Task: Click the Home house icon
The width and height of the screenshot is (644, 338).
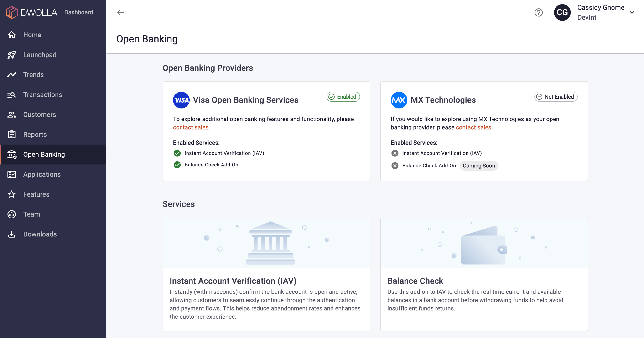Action: [x=11, y=35]
